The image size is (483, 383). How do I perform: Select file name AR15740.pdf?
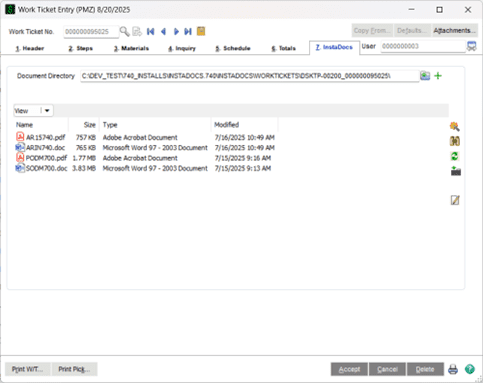pos(46,137)
